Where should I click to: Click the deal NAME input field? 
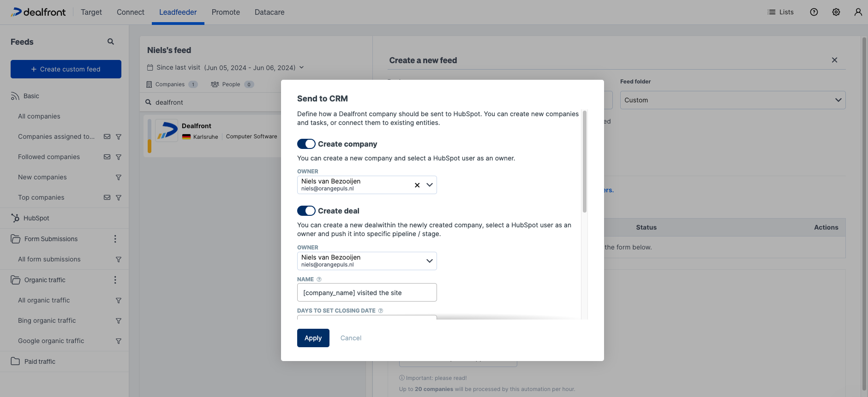367,292
